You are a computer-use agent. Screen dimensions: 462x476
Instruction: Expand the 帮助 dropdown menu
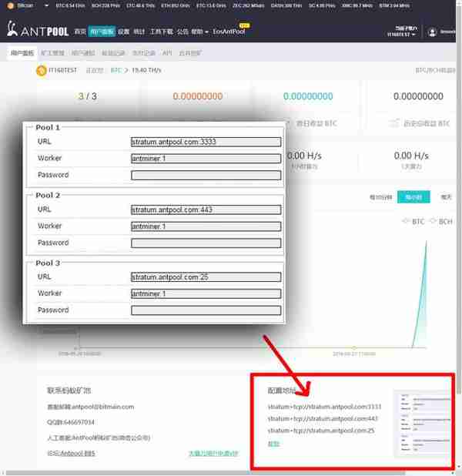199,32
